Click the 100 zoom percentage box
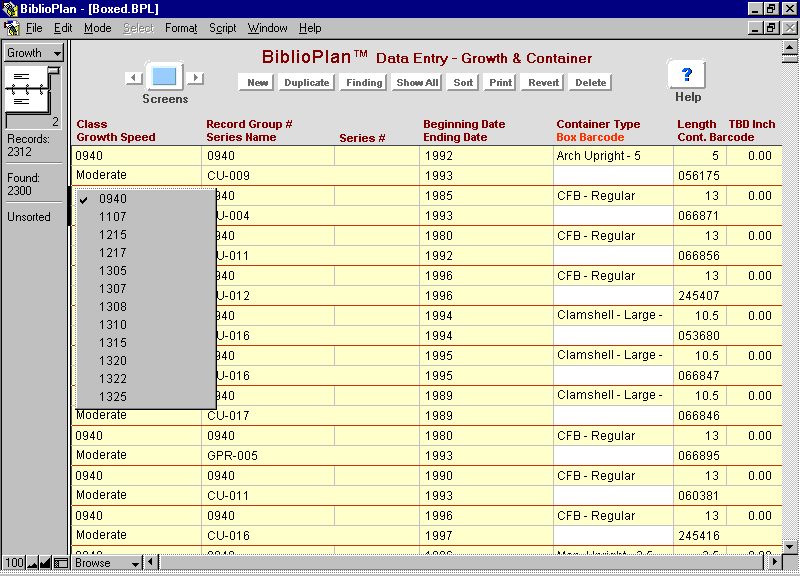Screen dimensions: 800x576 tap(14, 563)
